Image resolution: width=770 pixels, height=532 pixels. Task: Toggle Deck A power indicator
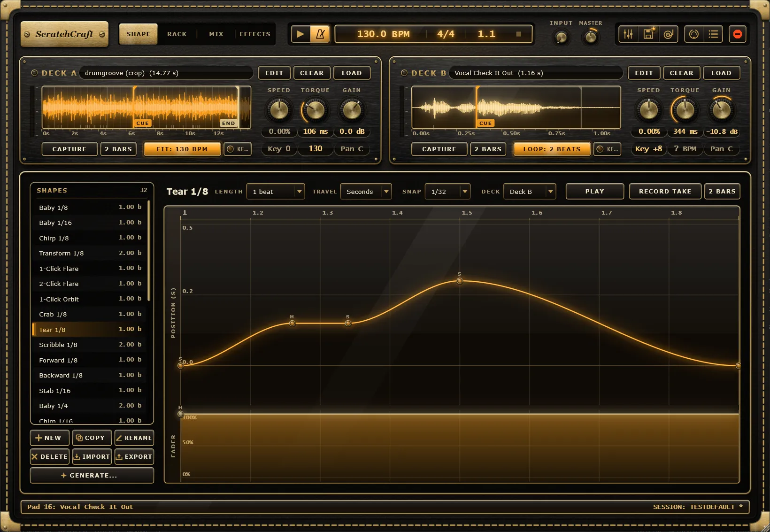[34, 73]
